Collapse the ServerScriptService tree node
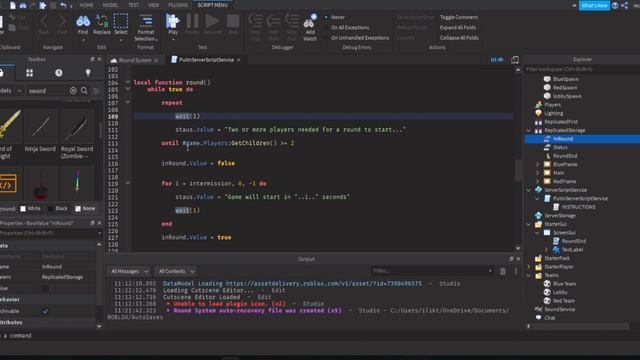This screenshot has width=640, height=360. [x=529, y=190]
